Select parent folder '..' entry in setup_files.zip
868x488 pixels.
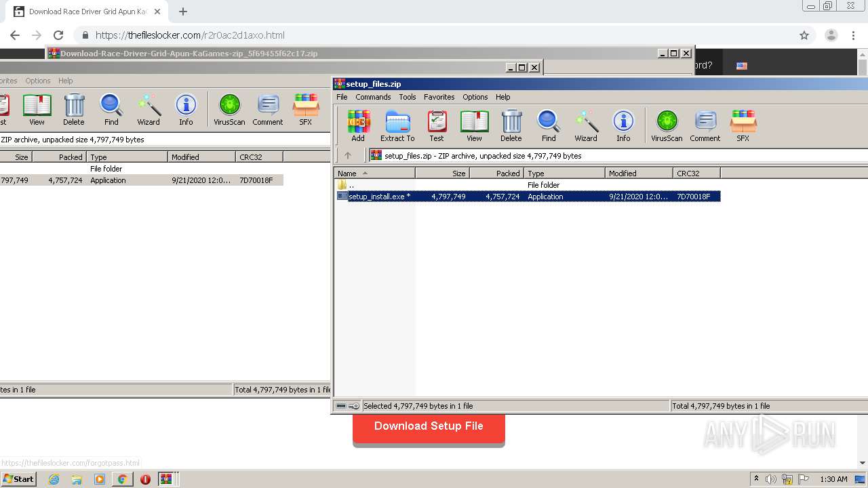tap(351, 185)
